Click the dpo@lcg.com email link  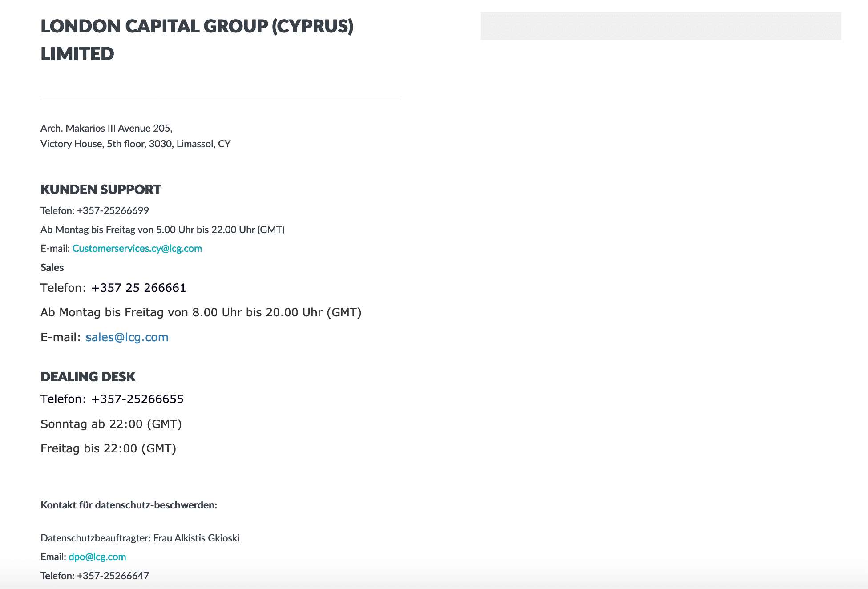tap(97, 557)
